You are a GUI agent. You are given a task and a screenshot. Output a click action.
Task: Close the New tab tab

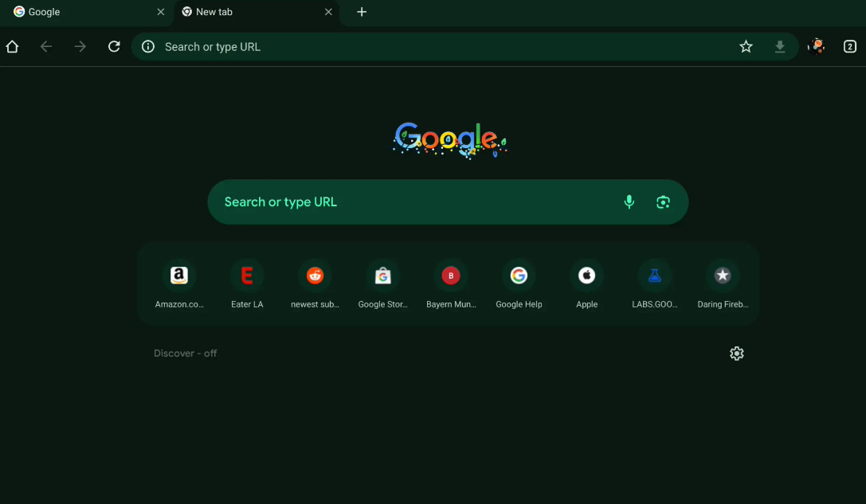pos(328,12)
